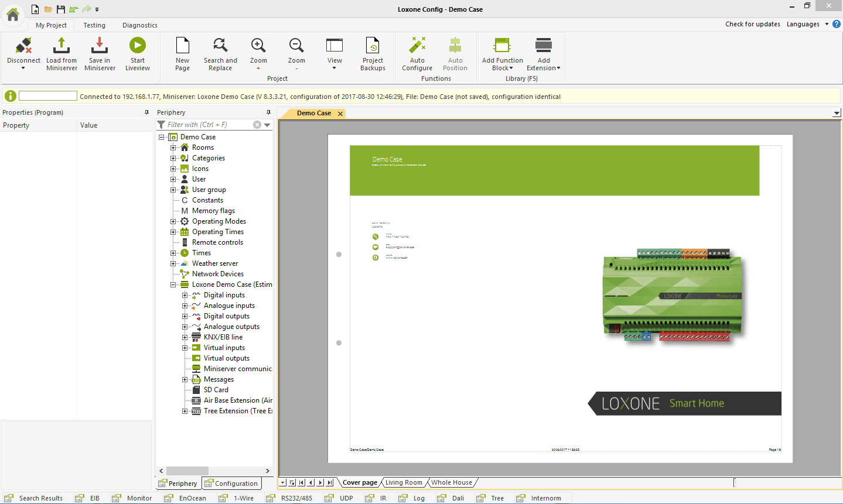Expand the Operating Modes node
Image resolution: width=843 pixels, height=504 pixels.
(173, 221)
